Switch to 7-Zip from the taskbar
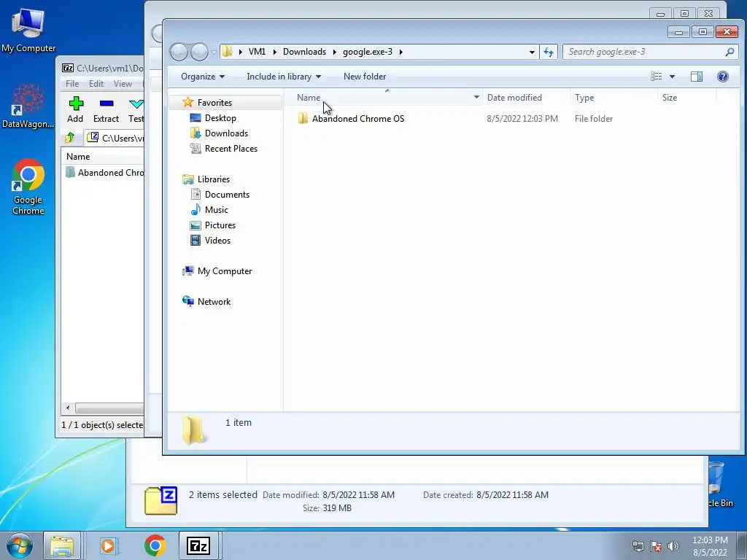The image size is (747, 560). pos(198,545)
